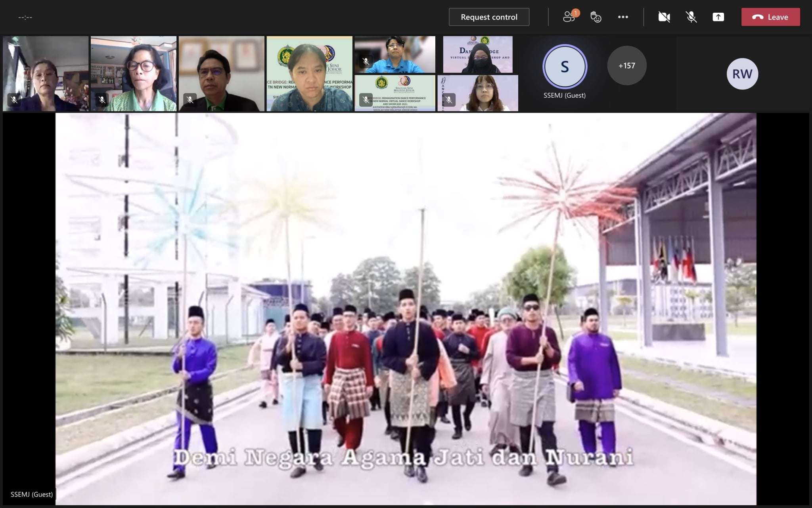
Task: Select the bottom-right woman with glasses tile
Action: [x=478, y=93]
